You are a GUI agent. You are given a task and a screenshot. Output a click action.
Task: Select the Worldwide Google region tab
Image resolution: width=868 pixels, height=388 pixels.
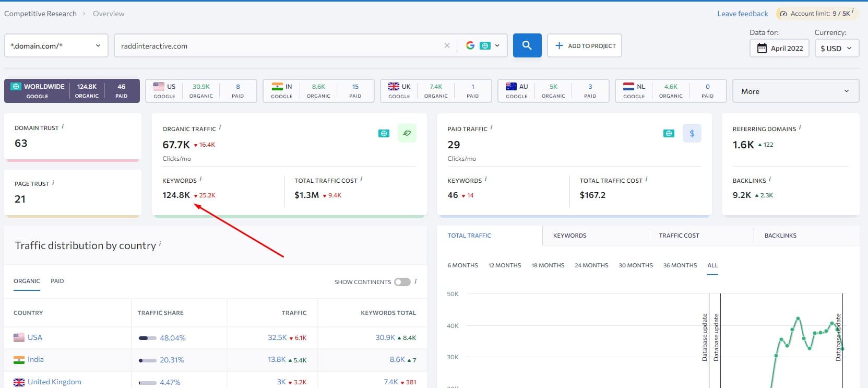click(x=72, y=91)
